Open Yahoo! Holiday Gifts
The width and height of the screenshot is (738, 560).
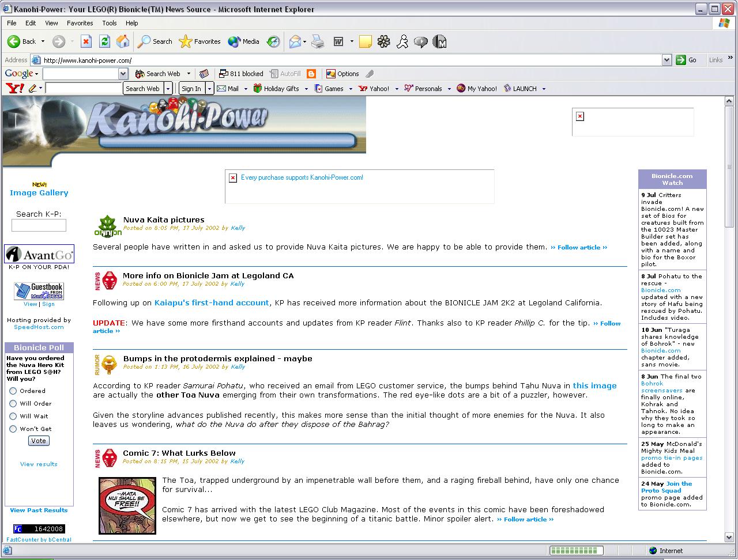click(x=276, y=89)
